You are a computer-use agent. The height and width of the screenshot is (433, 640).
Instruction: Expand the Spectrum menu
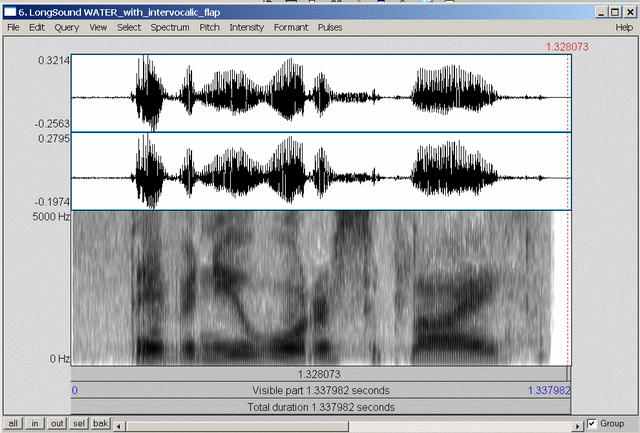click(170, 27)
